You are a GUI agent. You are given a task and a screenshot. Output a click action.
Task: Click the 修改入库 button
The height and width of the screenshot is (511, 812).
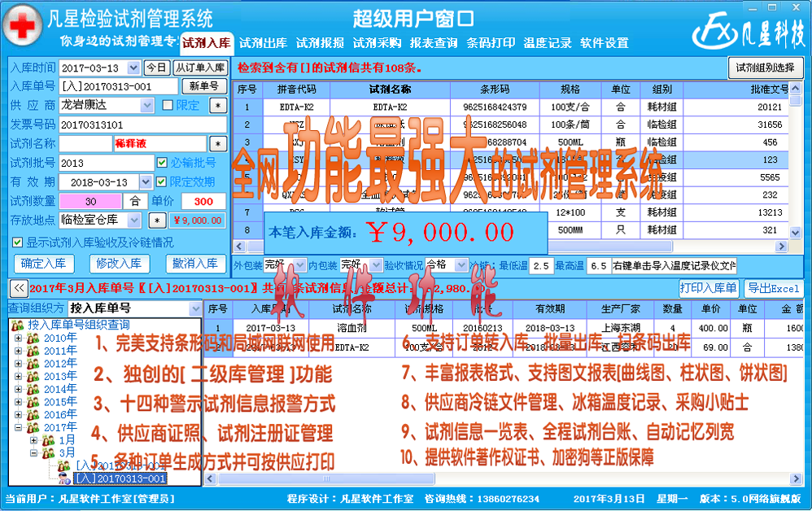click(119, 264)
